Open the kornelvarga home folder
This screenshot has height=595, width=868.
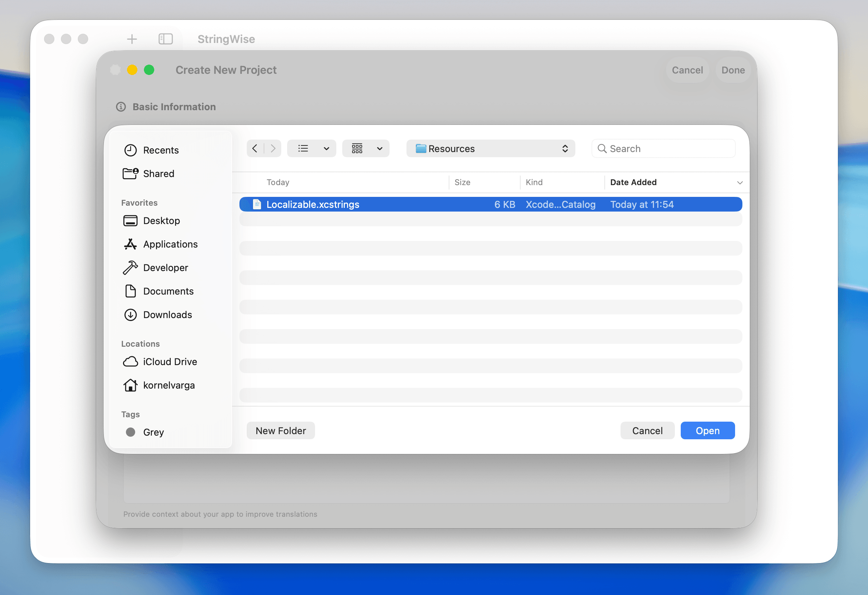click(x=169, y=385)
